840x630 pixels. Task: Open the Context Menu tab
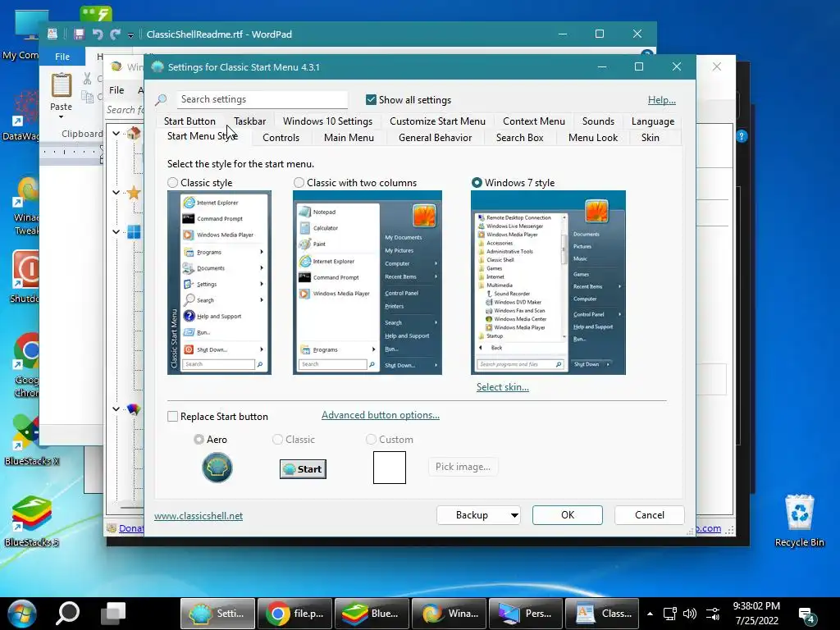coord(533,121)
